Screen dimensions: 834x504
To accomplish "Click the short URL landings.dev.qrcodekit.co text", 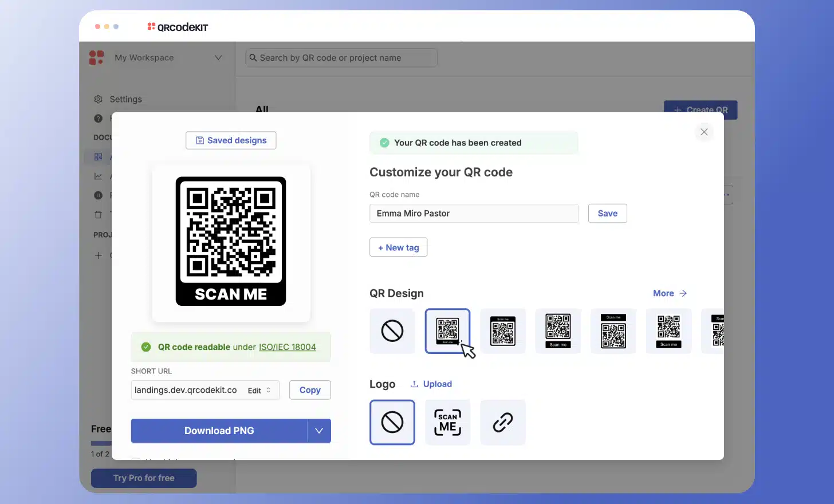I will (x=186, y=390).
